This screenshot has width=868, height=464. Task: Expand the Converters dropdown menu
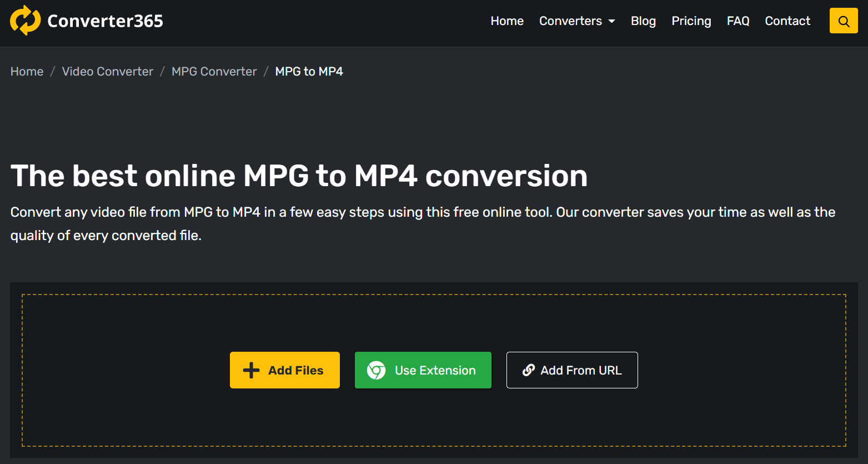(x=570, y=21)
